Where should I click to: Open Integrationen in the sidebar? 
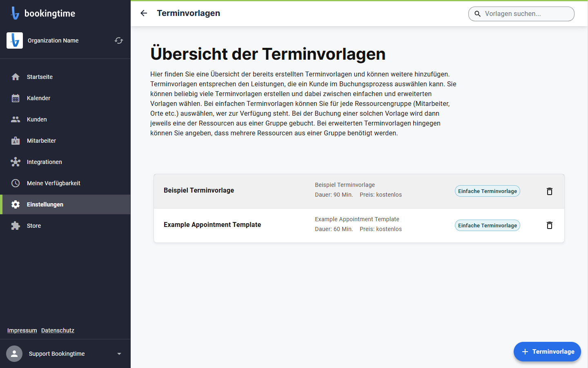pos(65,162)
